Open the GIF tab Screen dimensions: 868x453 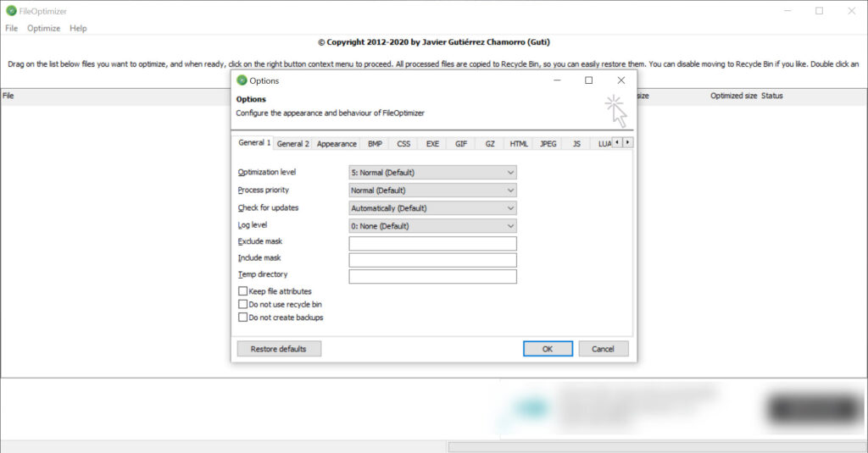tap(461, 144)
